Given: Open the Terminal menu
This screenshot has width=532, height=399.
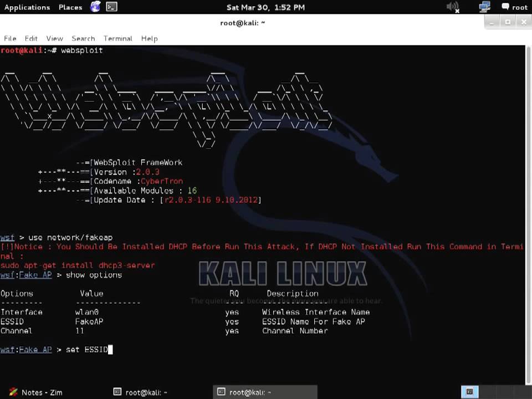Looking at the screenshot, I should click(x=117, y=38).
